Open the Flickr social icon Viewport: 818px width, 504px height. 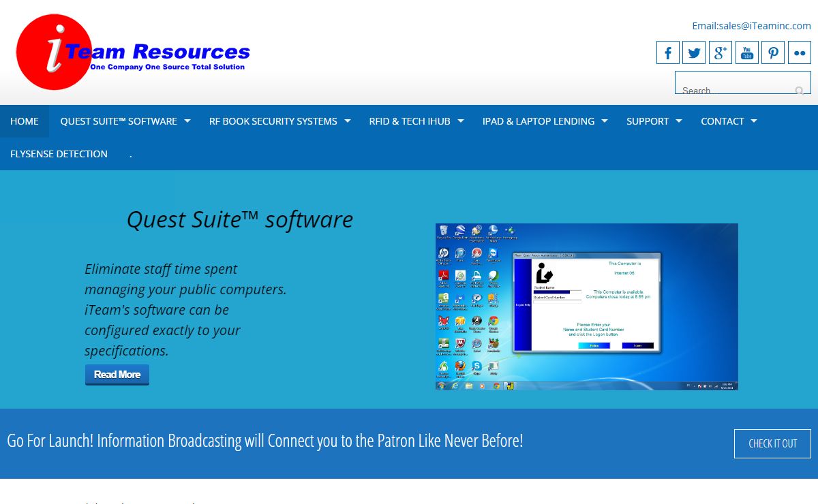tap(800, 52)
